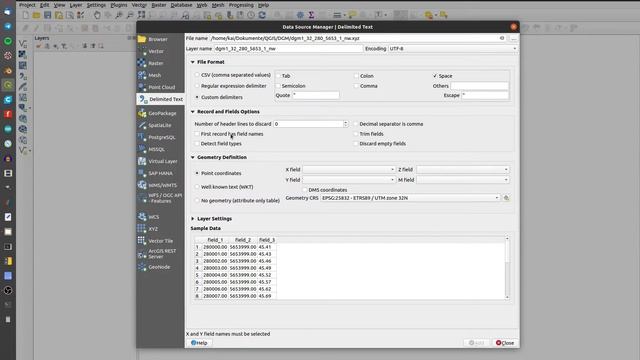Clear the File name field

[x=502, y=38]
